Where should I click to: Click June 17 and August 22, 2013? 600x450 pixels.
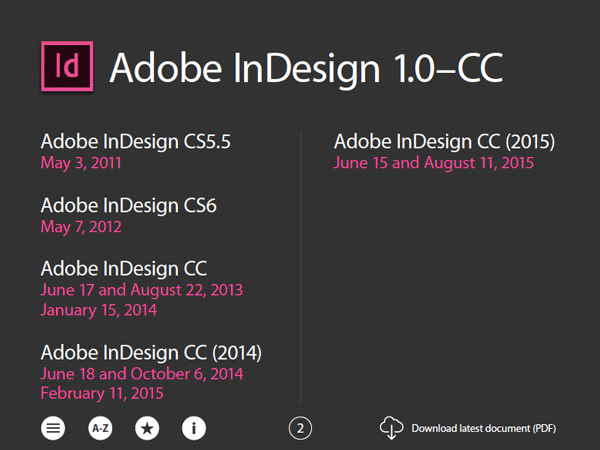point(142,290)
